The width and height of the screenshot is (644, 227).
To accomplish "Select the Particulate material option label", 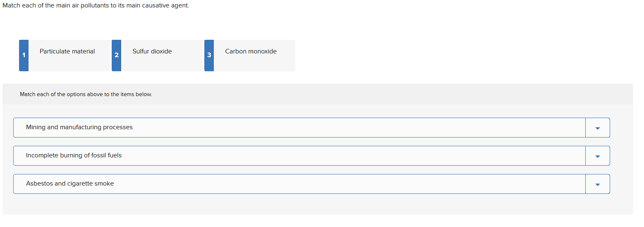I will [67, 51].
